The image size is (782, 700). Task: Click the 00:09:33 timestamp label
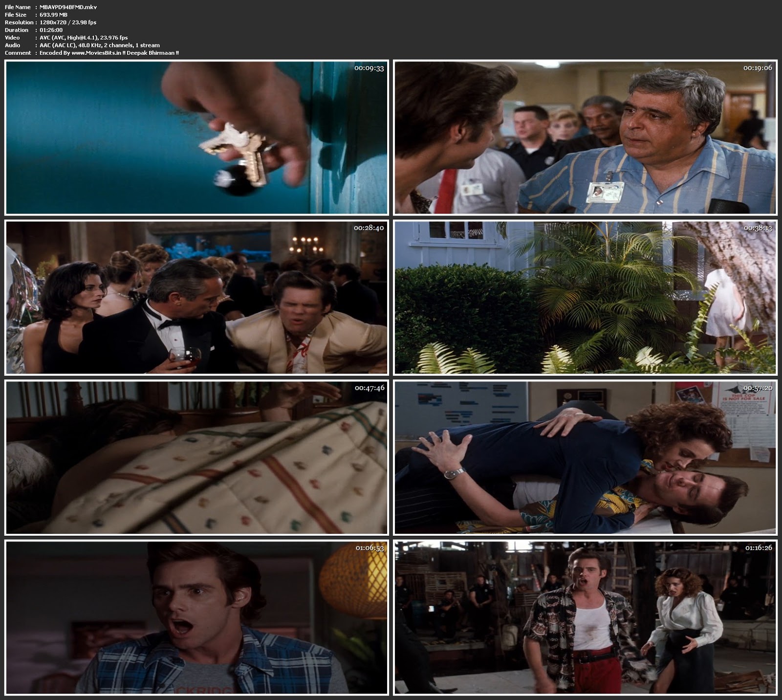[x=369, y=68]
